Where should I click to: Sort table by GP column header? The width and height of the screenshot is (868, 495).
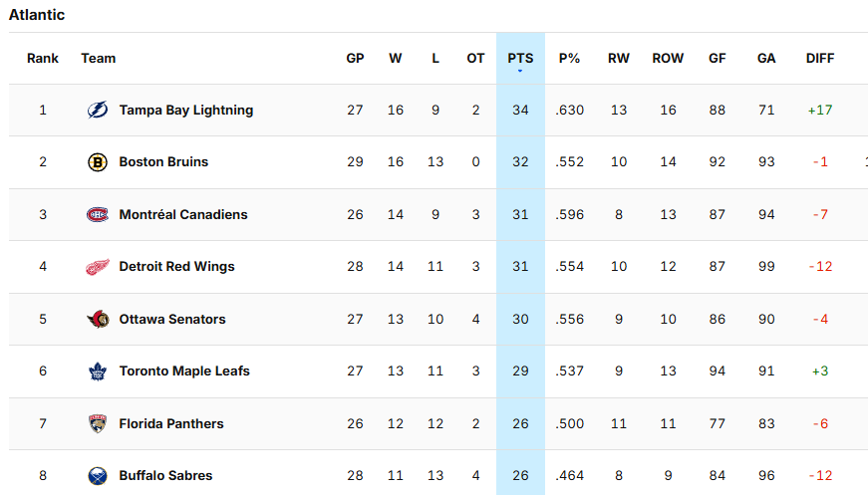click(355, 59)
